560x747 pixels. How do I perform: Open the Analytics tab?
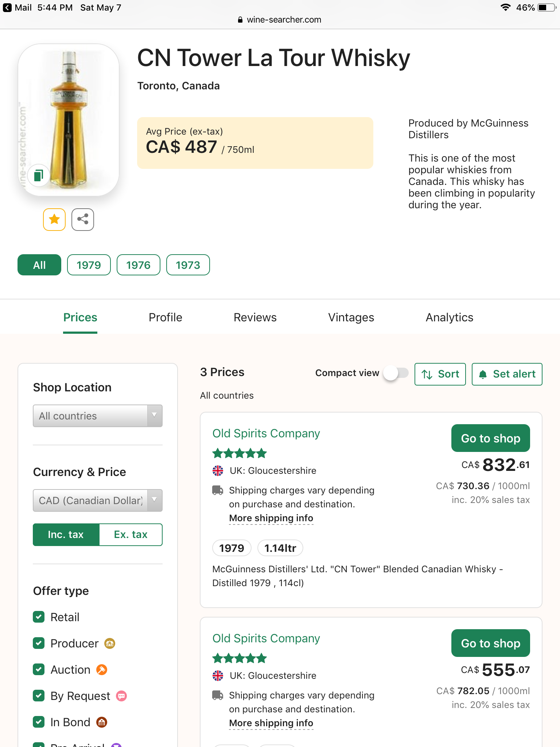point(449,317)
